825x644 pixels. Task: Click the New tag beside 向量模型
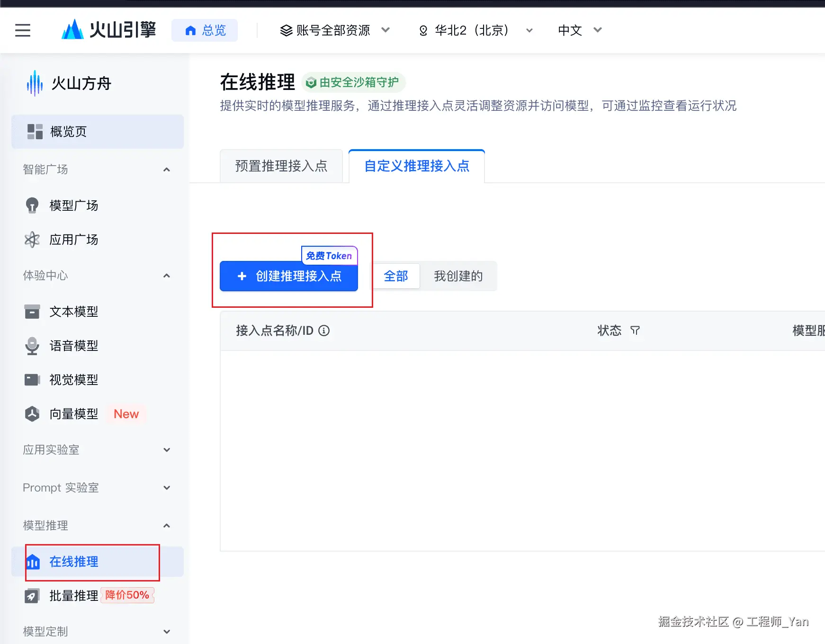point(126,414)
